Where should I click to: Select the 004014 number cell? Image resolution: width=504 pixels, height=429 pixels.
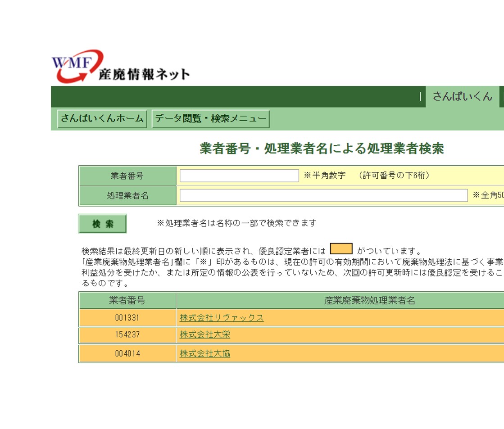127,354
